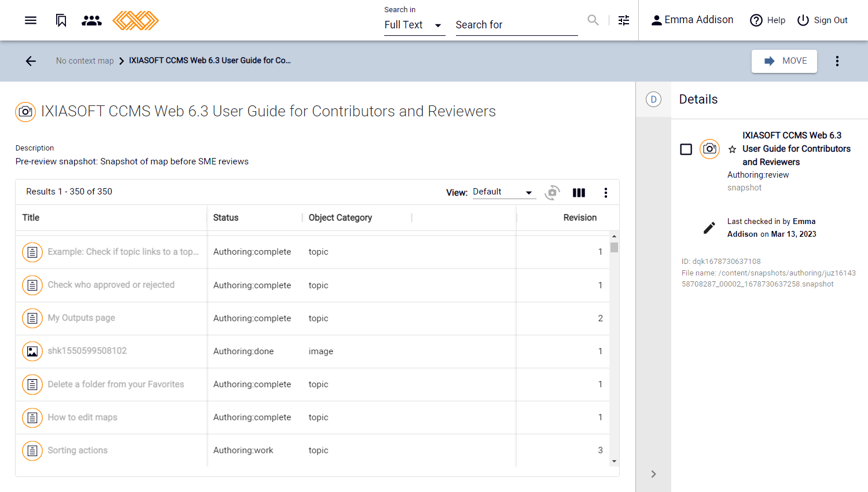The height and width of the screenshot is (492, 868).
Task: Sort by the Title column header
Action: tap(31, 218)
